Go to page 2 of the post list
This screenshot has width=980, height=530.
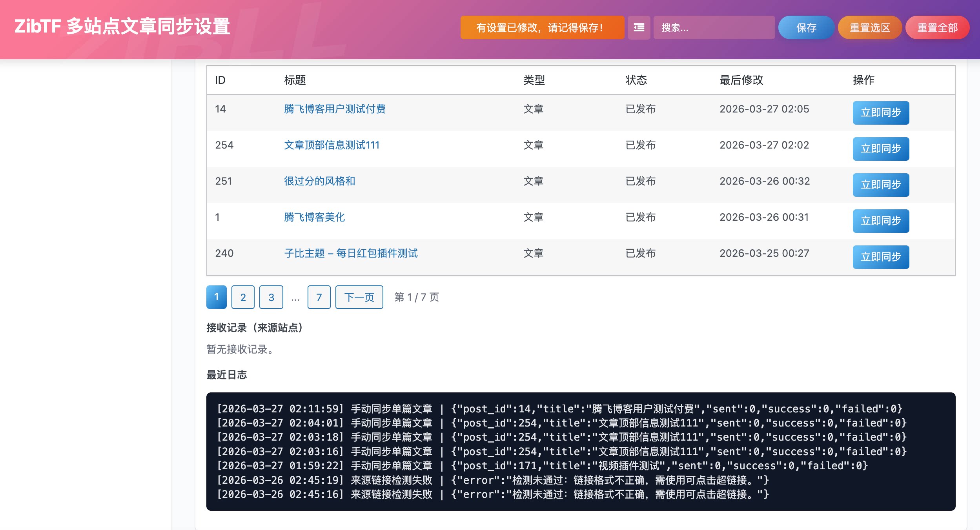[243, 297]
